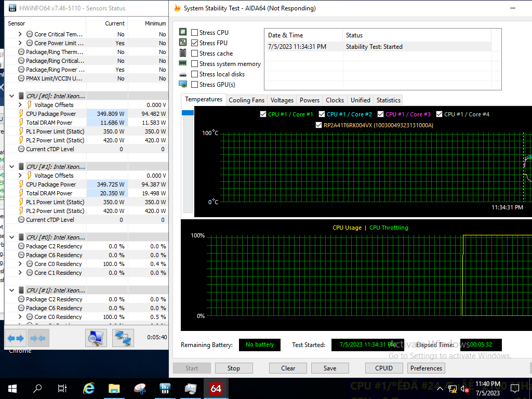Click the networked computers icon in HWiNFO
The width and height of the screenshot is (532, 399).
tap(123, 338)
